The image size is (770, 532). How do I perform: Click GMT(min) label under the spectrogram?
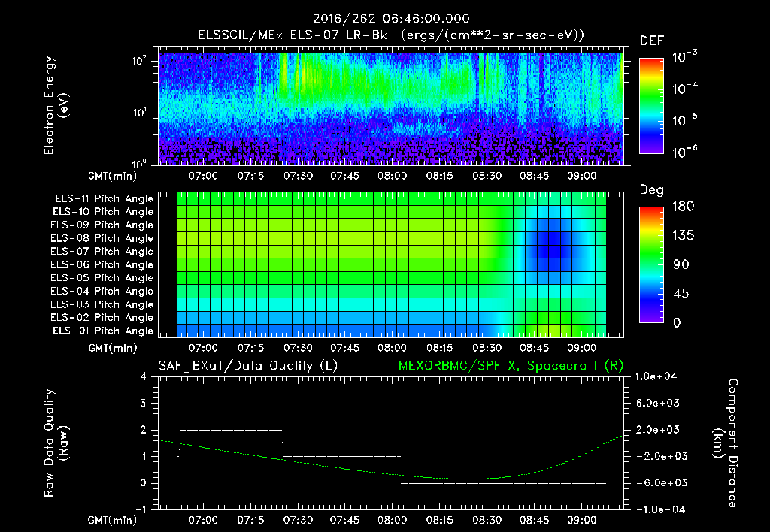tap(113, 176)
